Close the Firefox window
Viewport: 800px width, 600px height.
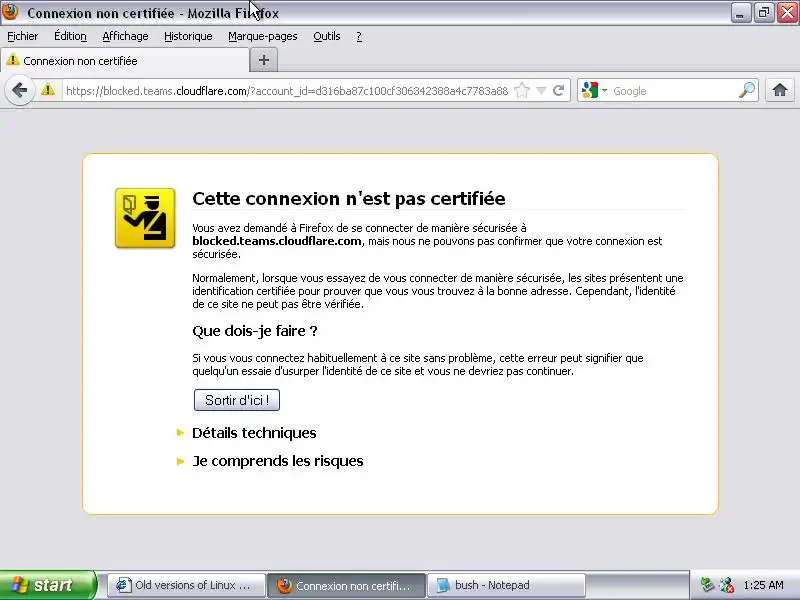[787, 13]
